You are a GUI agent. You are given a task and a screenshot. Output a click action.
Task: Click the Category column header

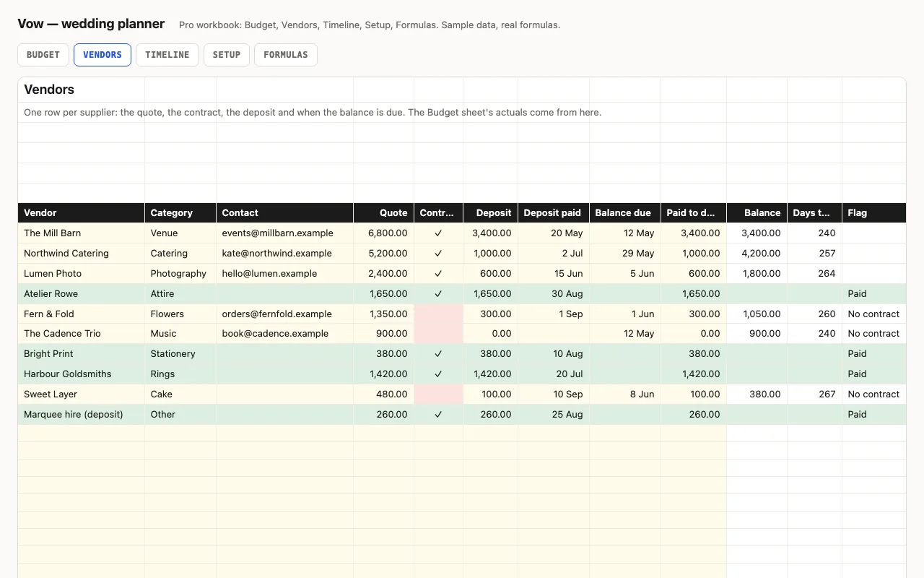[180, 213]
